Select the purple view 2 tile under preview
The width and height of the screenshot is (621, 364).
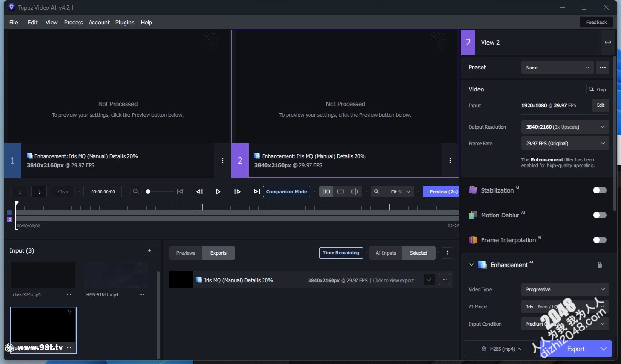coord(240,160)
